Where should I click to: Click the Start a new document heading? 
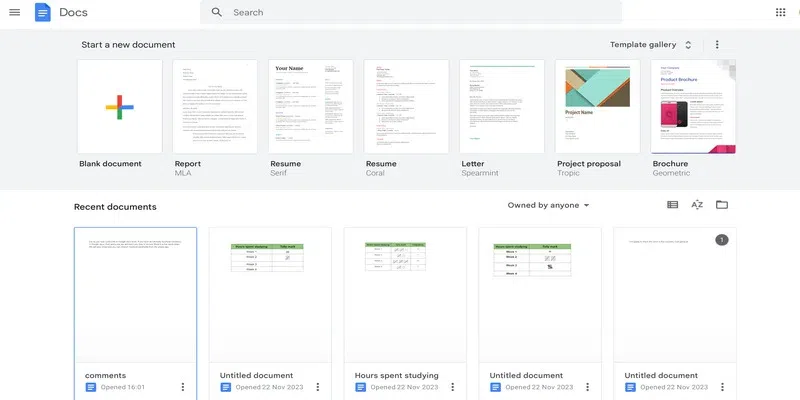[x=128, y=44]
